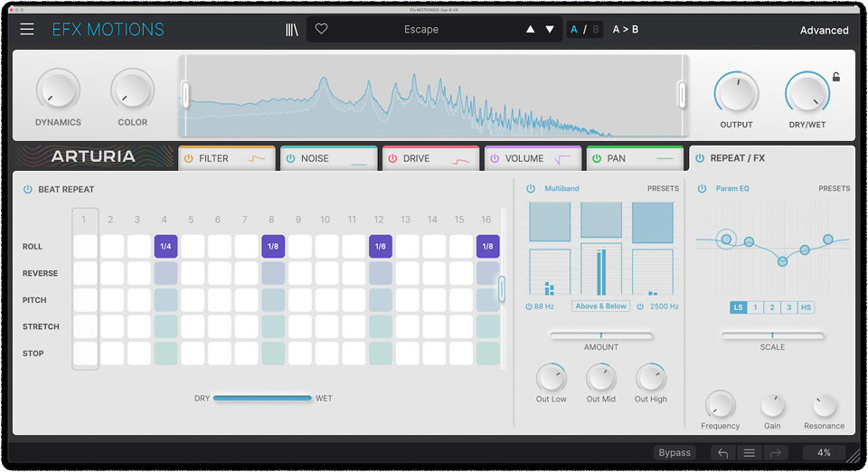This screenshot has width=868, height=472.
Task: Open the Param EQ effect type dropdown
Action: (731, 188)
